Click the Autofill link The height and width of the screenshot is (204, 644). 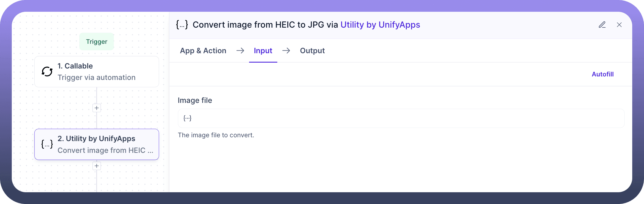point(603,74)
